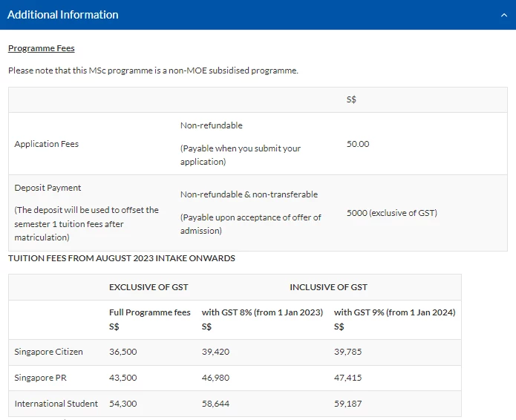Click the Tuition Fees August 2023 intake heading
The image size is (516, 420).
coord(122,258)
